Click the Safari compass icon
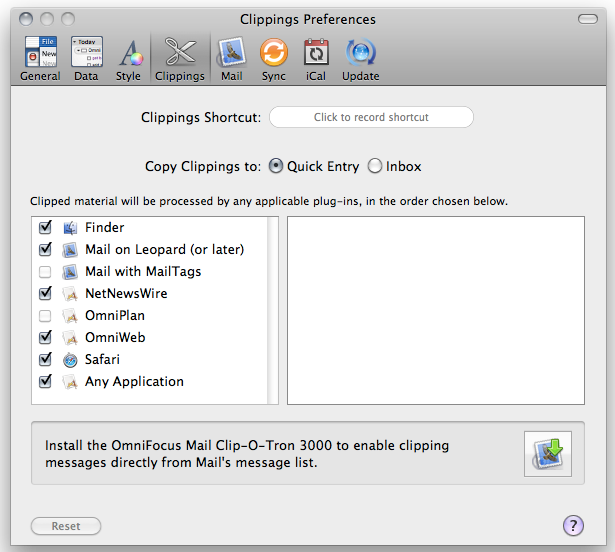 pos(70,360)
